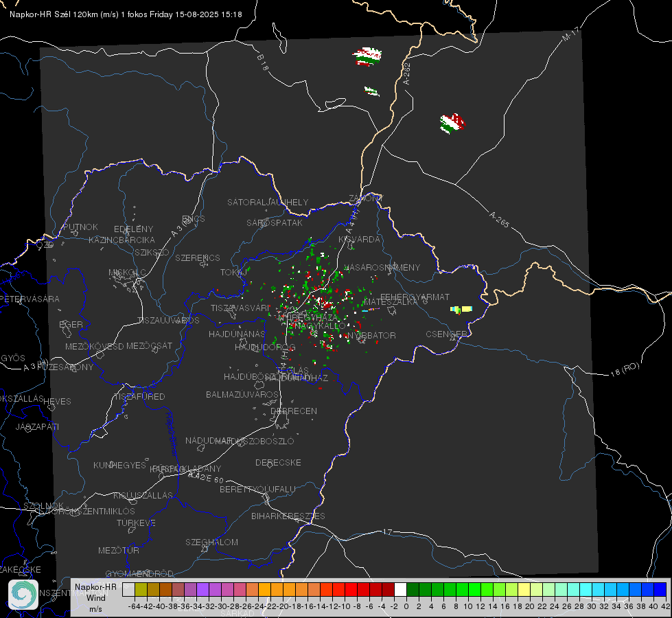Click the swirl logo icon beside the legend
This screenshot has height=618, width=672.
pyautogui.click(x=23, y=594)
